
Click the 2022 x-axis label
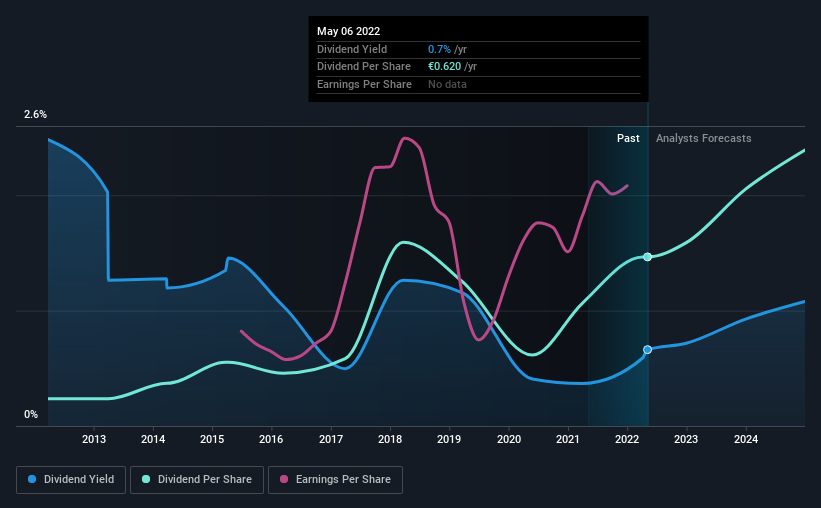point(627,439)
